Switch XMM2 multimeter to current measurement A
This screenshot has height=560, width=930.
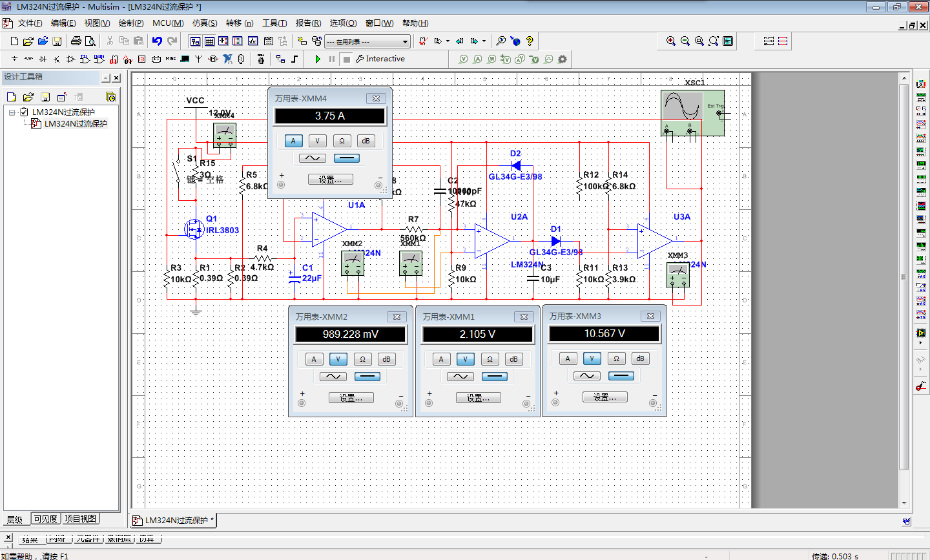(x=314, y=358)
